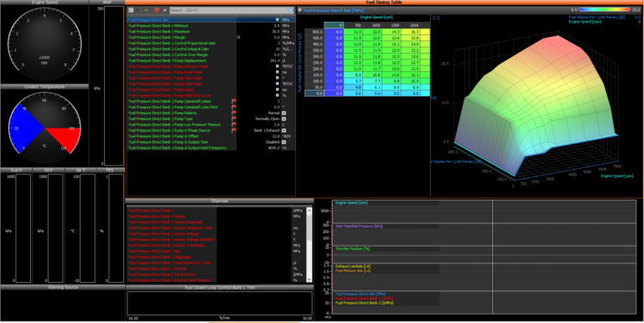Screen dimensions: 644x323
Task: Click the pin icon beside search box
Action: pos(164,10)
